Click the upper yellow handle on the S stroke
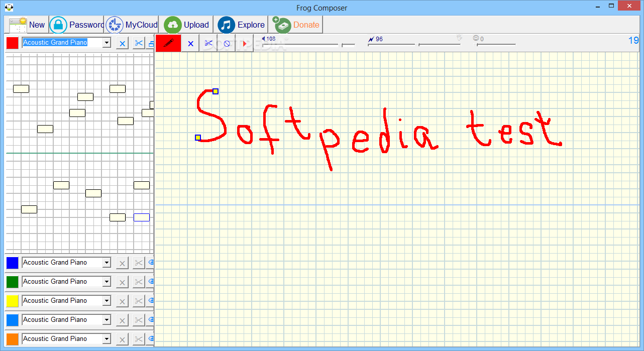This screenshot has width=644, height=351. click(x=216, y=91)
